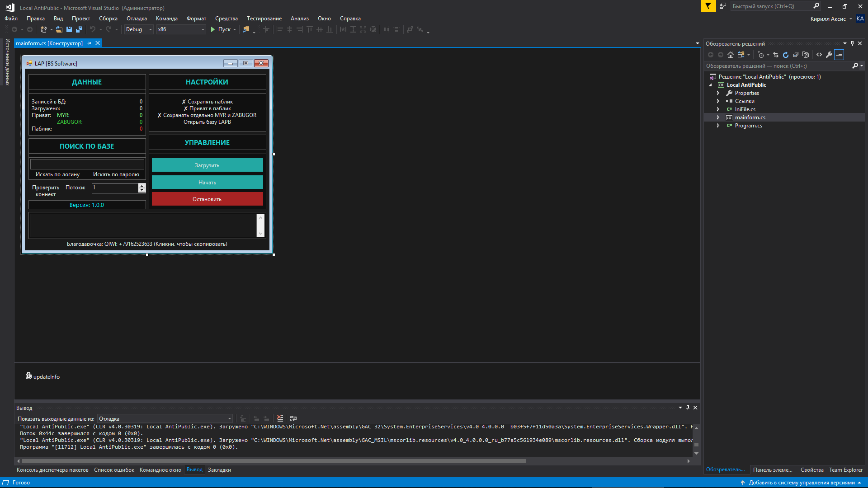Pin the Output panel
Image resolution: width=868 pixels, height=488 pixels.
(x=688, y=408)
